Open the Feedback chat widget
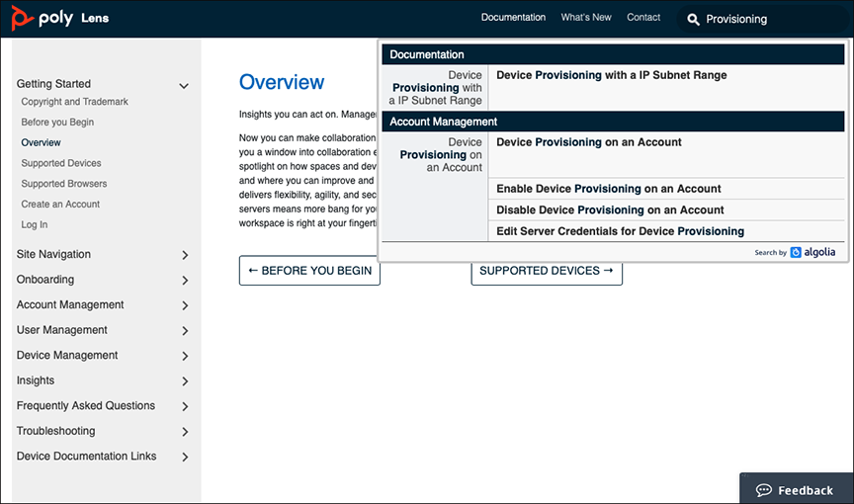The image size is (854, 504). point(795,489)
